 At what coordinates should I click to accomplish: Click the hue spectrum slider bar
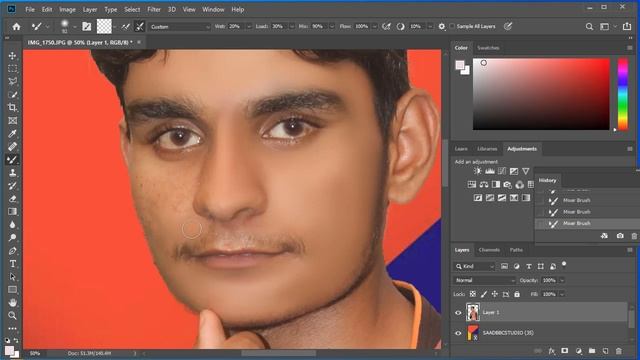pyautogui.click(x=623, y=94)
